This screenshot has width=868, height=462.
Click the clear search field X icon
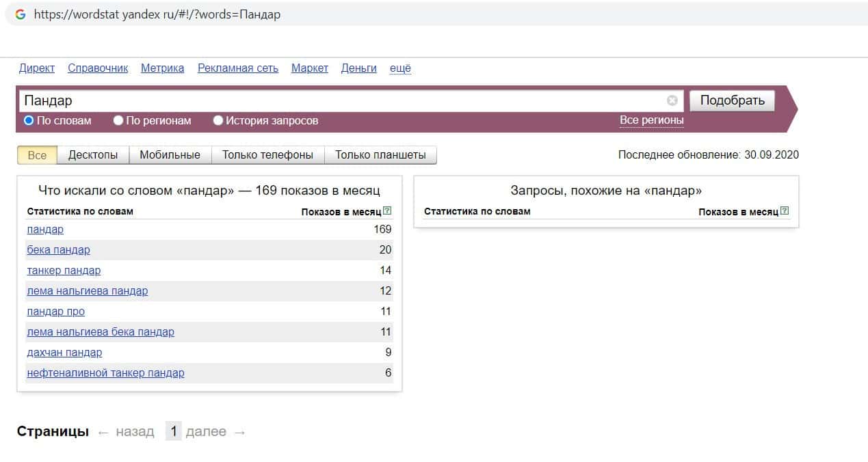pos(672,100)
